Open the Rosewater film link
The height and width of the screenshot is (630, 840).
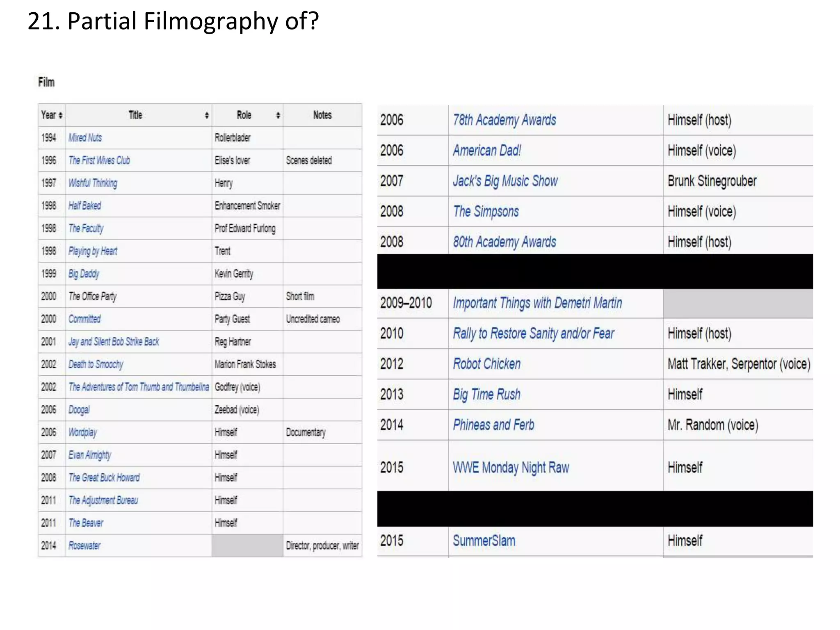point(84,546)
